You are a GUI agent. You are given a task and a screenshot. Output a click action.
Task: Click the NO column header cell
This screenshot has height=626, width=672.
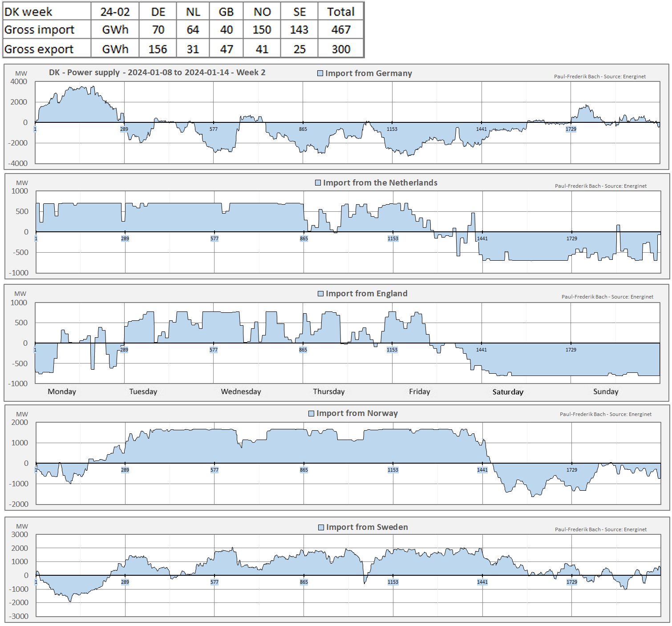point(262,12)
